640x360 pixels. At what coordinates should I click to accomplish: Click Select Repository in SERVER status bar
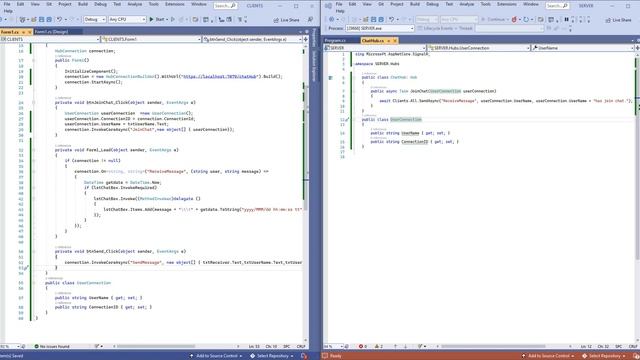[x=604, y=356]
